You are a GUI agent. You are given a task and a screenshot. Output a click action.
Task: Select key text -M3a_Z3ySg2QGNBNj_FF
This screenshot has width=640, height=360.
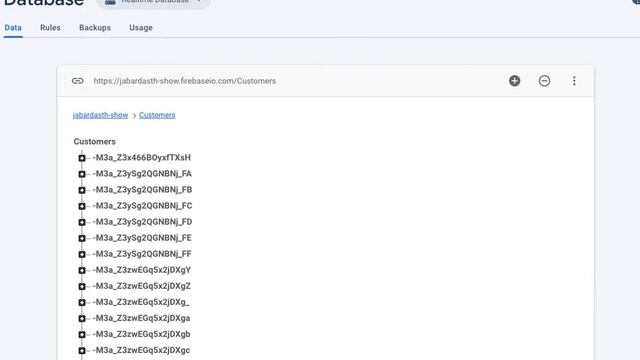pyautogui.click(x=142, y=254)
